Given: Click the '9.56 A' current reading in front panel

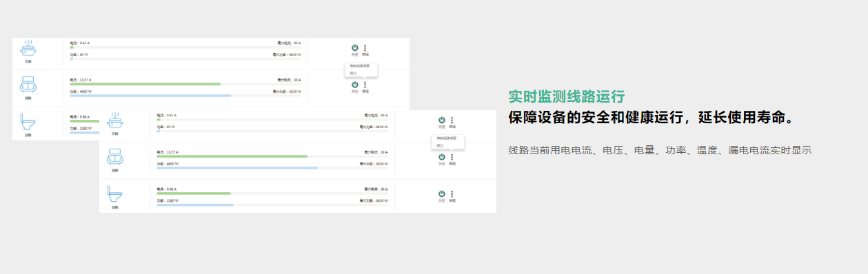Looking at the screenshot, I should click(x=171, y=189).
